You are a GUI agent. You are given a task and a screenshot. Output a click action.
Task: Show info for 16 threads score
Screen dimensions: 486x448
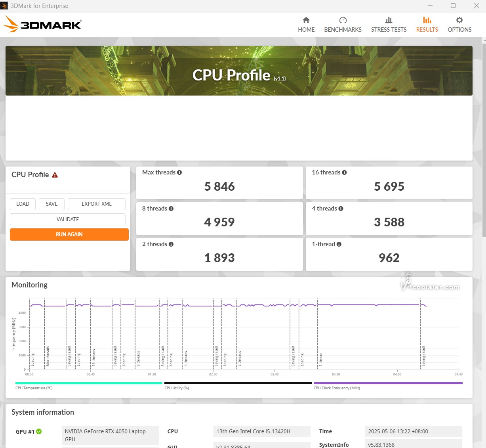[x=344, y=172]
